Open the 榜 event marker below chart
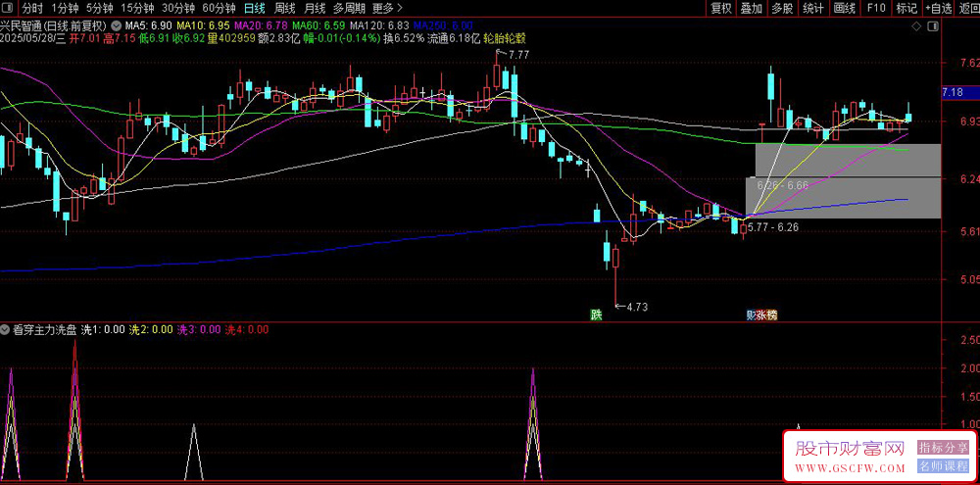The height and width of the screenshot is (485, 980). [x=772, y=315]
